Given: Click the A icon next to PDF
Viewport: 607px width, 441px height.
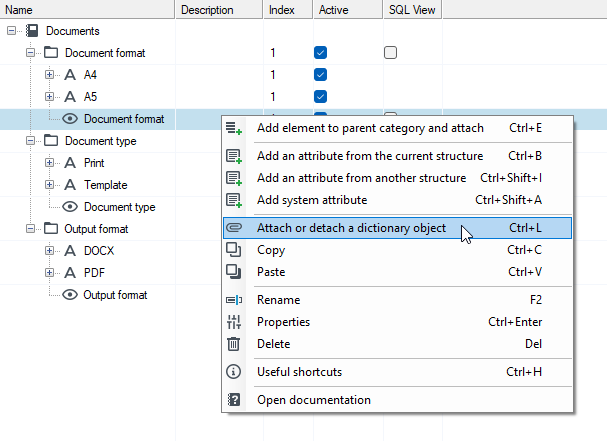Looking at the screenshot, I should tap(70, 273).
